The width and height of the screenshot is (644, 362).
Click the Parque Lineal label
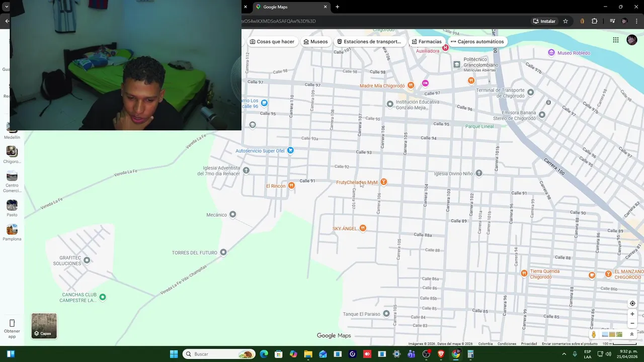click(479, 126)
